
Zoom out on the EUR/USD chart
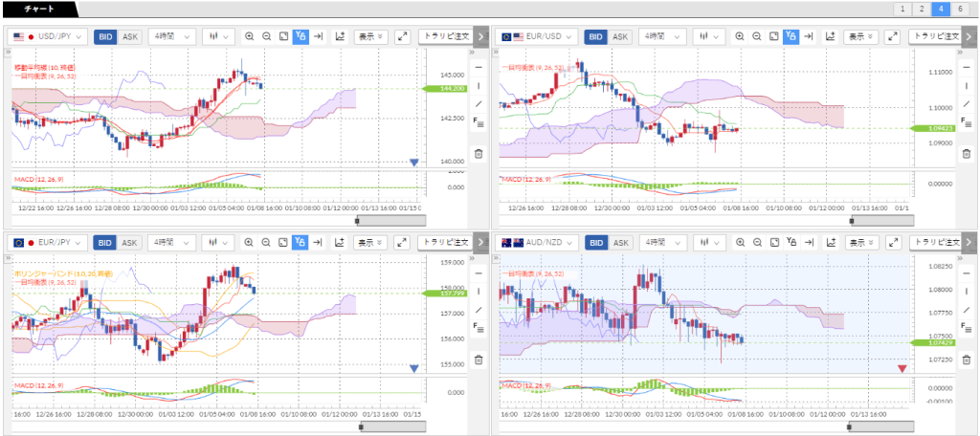(756, 36)
